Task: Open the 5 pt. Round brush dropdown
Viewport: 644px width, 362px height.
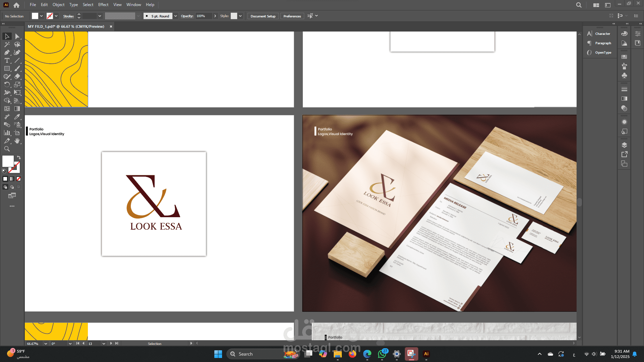Action: point(175,16)
